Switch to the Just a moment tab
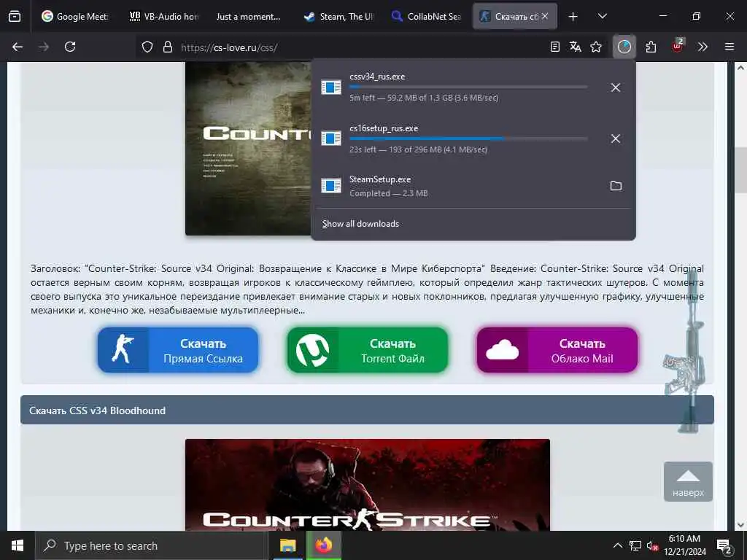Viewport: 747px width, 560px height. [x=248, y=16]
